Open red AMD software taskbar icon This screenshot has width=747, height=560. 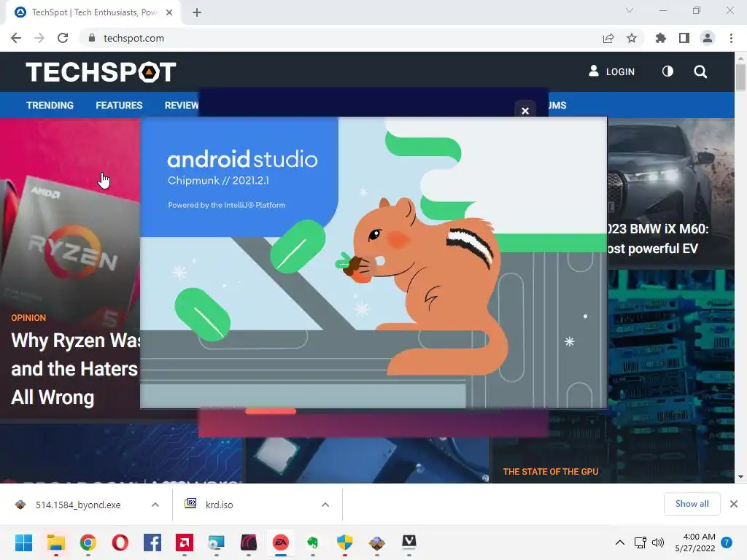coord(185,542)
